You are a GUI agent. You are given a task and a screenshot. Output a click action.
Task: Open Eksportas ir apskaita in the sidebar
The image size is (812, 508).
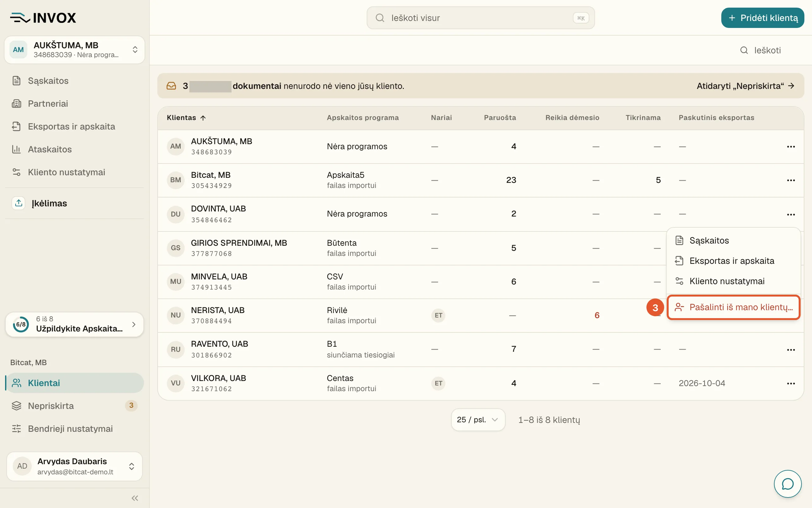[75, 126]
